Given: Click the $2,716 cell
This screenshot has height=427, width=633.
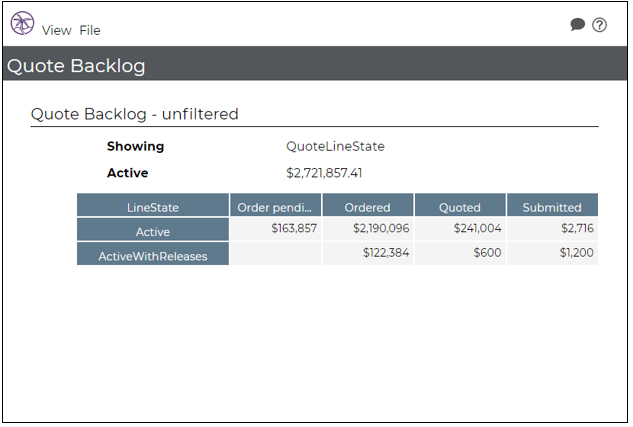Looking at the screenshot, I should [x=552, y=229].
